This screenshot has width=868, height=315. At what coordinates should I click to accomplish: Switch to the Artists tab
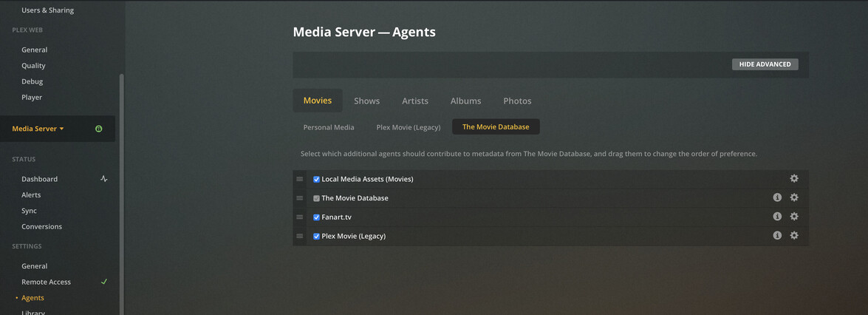click(x=415, y=101)
